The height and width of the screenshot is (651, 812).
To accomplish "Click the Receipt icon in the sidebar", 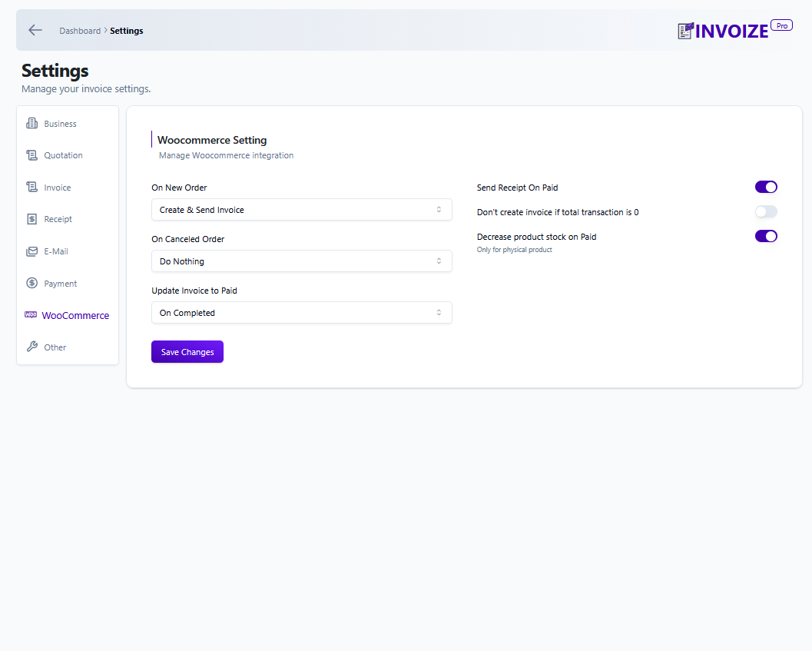I will pos(31,219).
